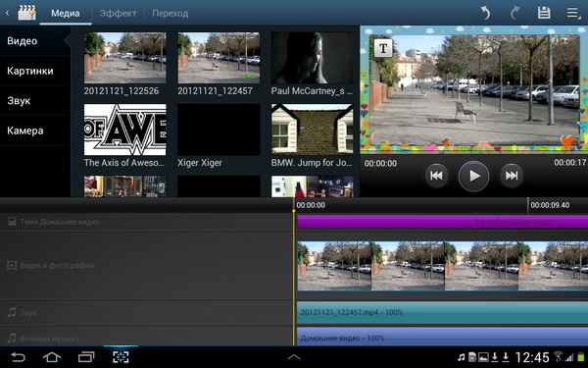Image resolution: width=588 pixels, height=368 pixels.
Task: Select the Paul McCartney video thumbnail
Action: point(312,58)
